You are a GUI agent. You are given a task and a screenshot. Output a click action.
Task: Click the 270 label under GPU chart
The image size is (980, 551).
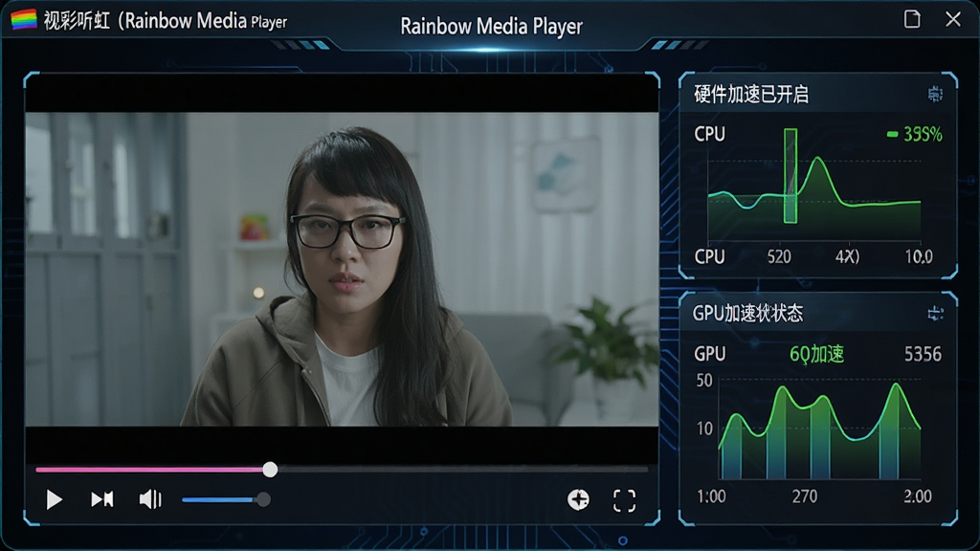coord(804,496)
